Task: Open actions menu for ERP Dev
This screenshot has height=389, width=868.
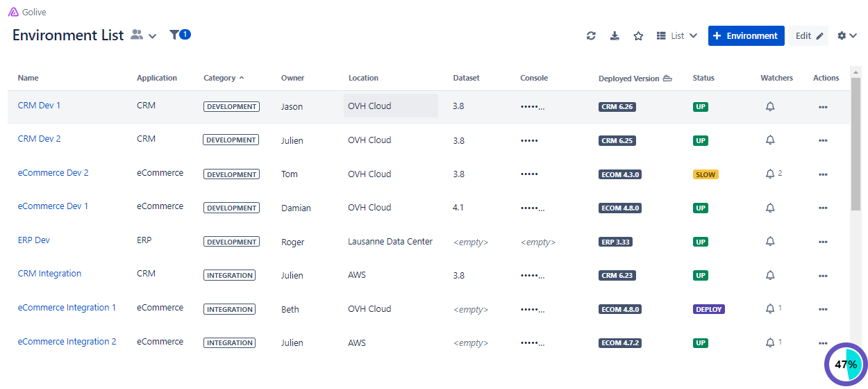Action: click(x=823, y=242)
